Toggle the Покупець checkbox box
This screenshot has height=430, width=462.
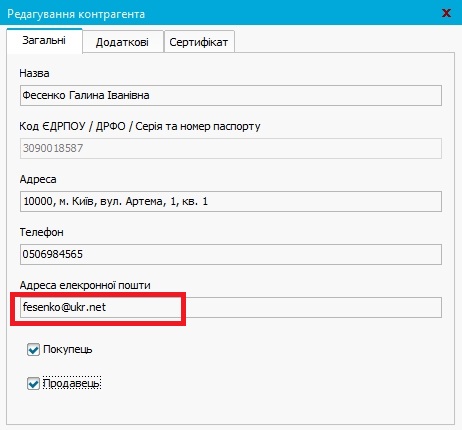33,350
